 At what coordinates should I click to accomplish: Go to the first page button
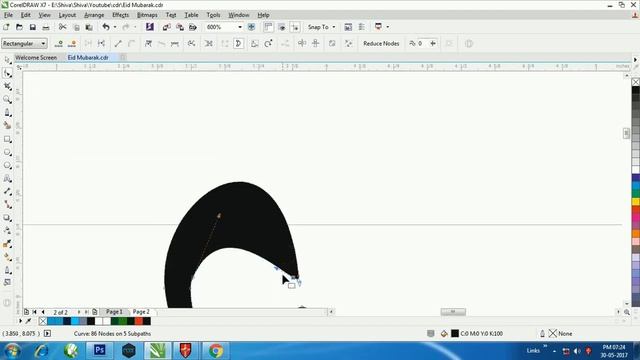[x=34, y=312]
